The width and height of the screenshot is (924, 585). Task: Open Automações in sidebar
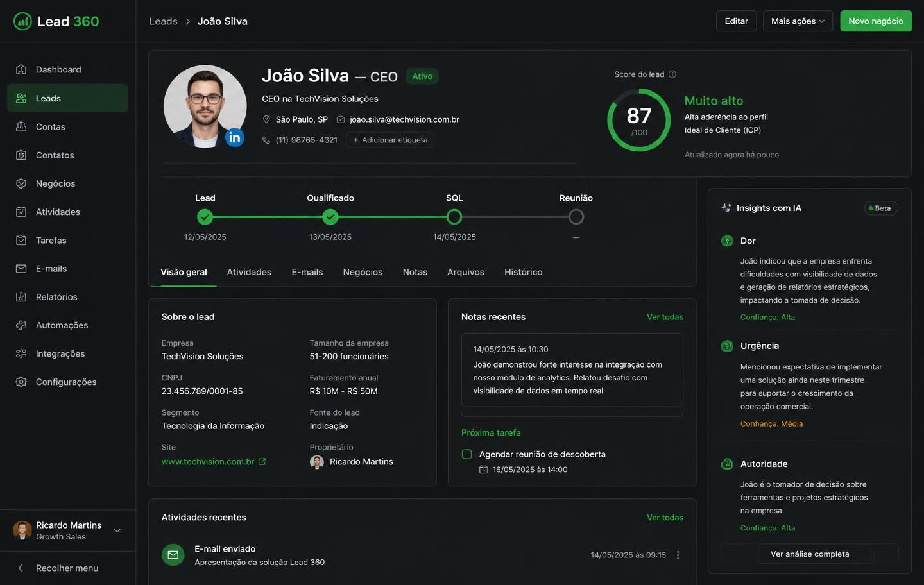point(67,325)
